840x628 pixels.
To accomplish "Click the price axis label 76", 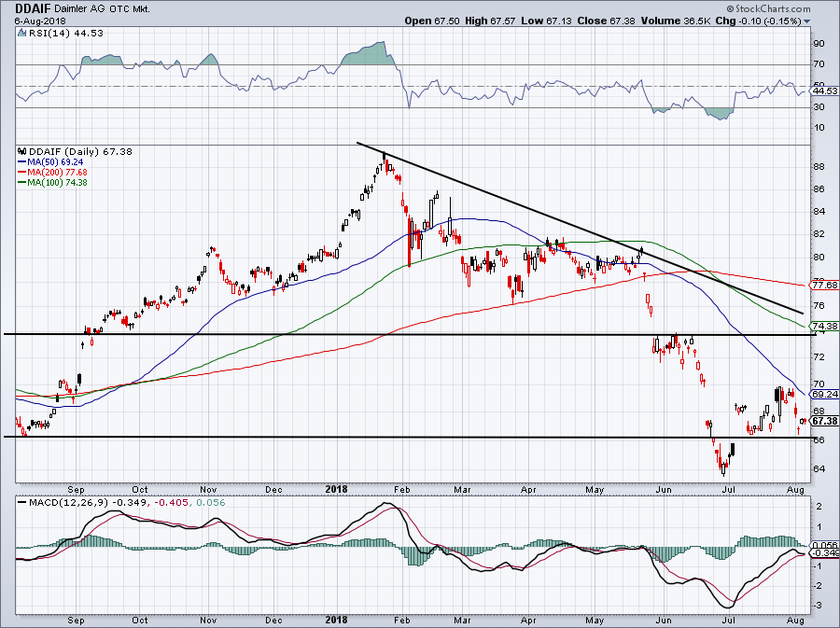I will tap(819, 306).
